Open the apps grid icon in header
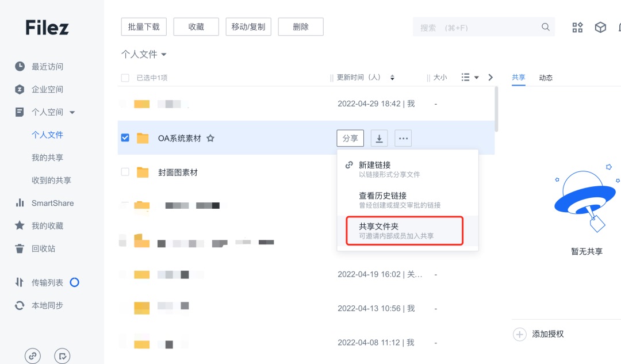The width and height of the screenshot is (621, 364). 577,28
